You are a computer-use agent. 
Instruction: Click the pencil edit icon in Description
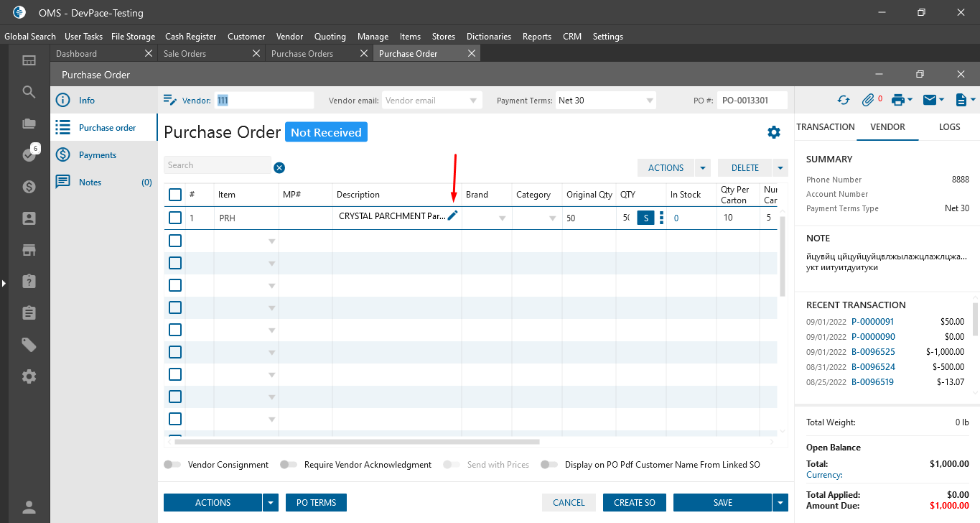coord(452,216)
